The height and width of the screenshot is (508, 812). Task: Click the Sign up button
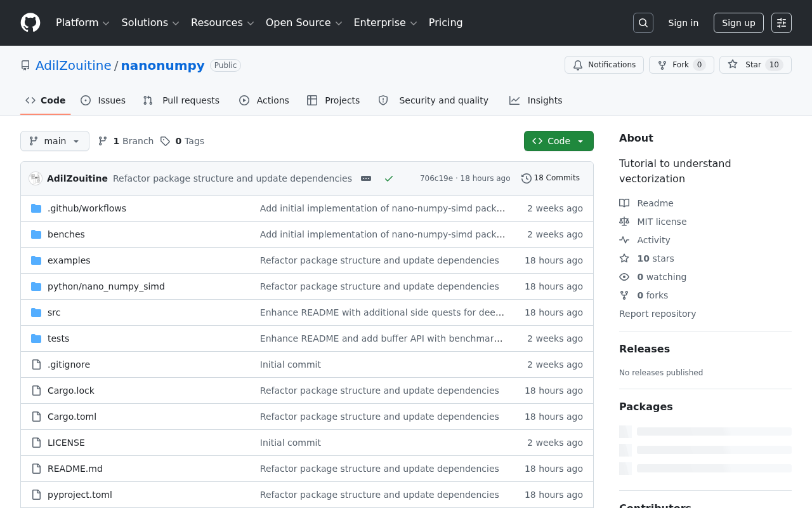[738, 23]
